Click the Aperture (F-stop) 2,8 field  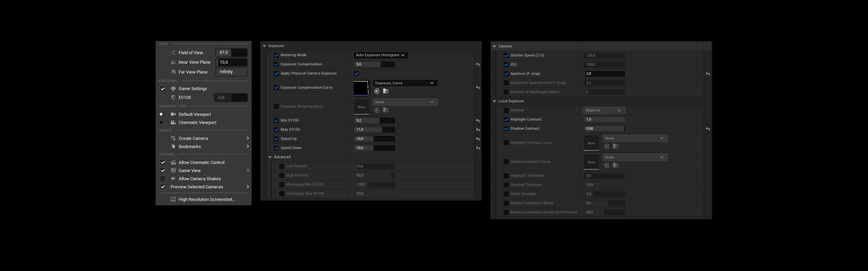pyautogui.click(x=604, y=74)
